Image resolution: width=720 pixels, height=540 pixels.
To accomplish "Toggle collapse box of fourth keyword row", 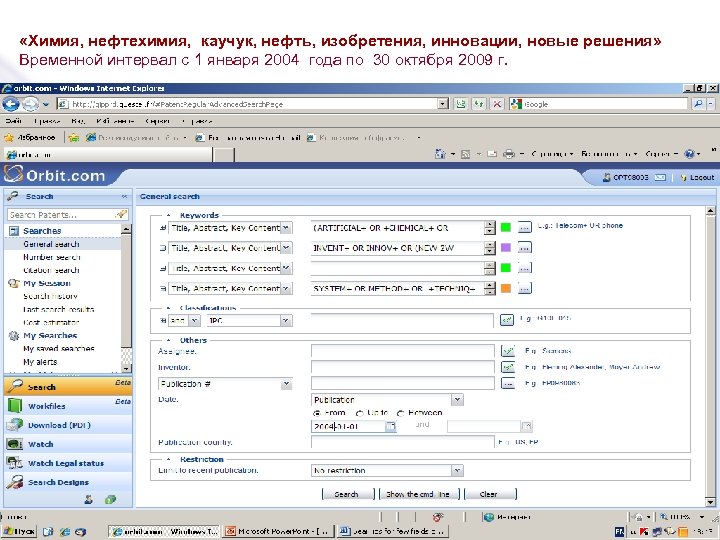I will tap(163, 288).
